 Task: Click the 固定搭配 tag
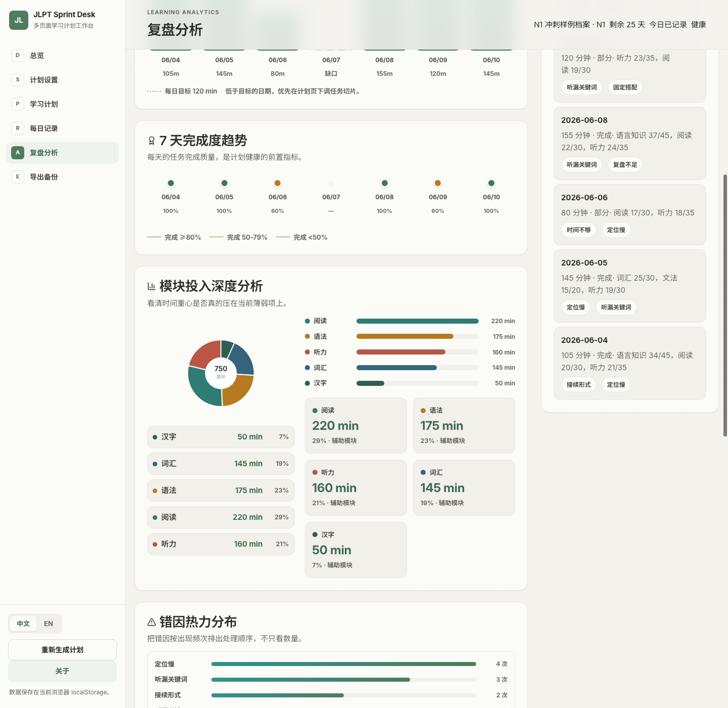(625, 87)
